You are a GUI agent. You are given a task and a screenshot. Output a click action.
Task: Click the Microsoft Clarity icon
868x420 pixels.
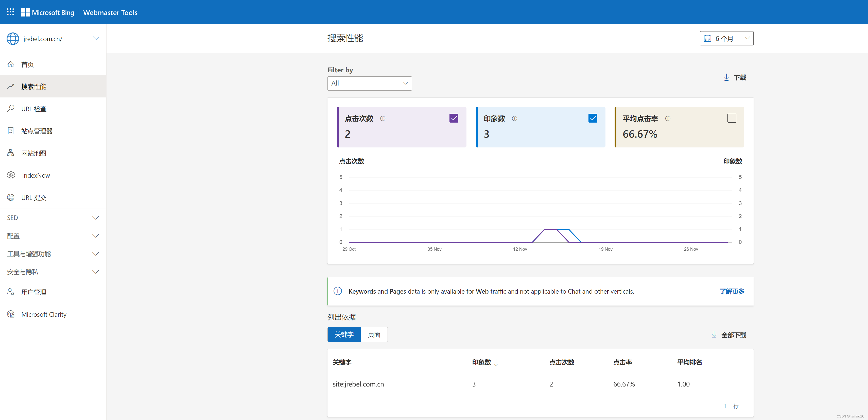coord(11,314)
